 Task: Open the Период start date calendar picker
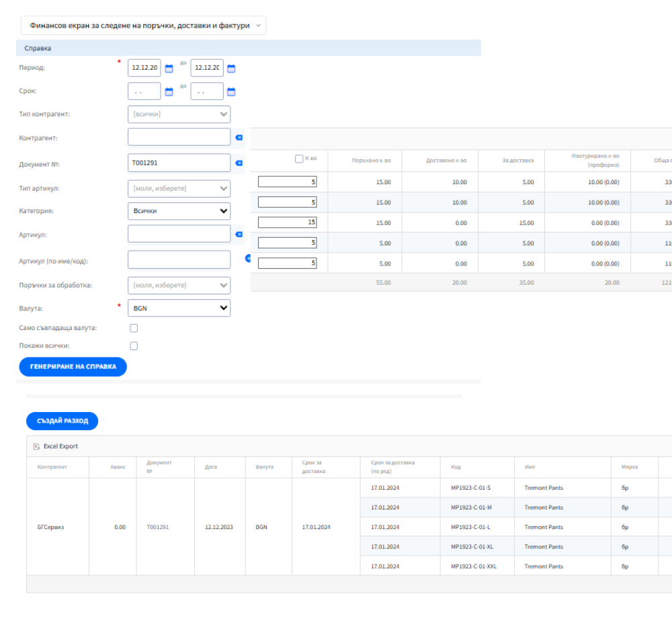[x=169, y=69]
